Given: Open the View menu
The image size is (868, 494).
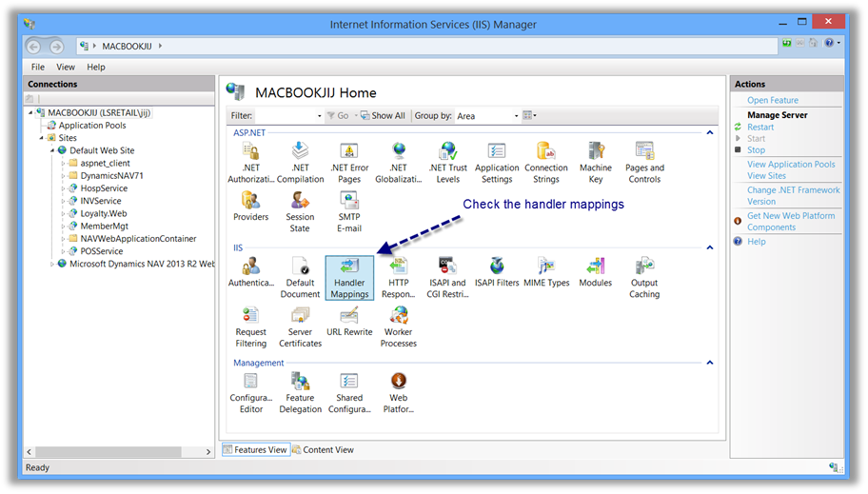Looking at the screenshot, I should point(66,67).
